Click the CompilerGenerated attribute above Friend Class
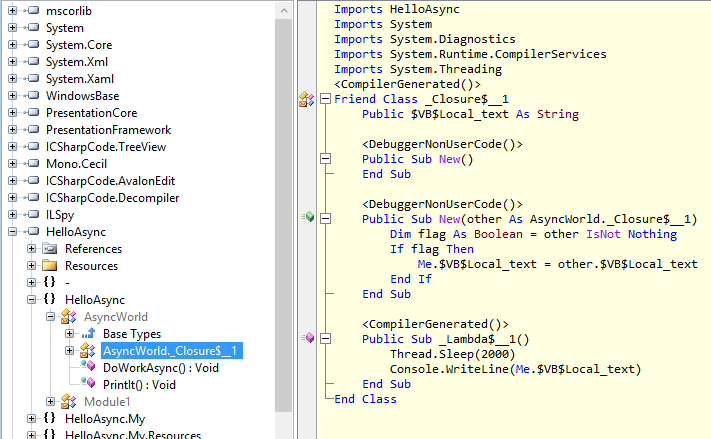This screenshot has width=711, height=439. click(x=407, y=84)
